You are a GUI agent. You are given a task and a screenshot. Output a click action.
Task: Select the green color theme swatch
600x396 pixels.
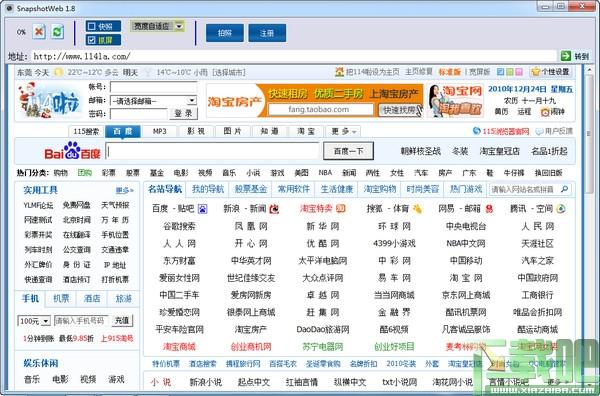tap(509, 72)
